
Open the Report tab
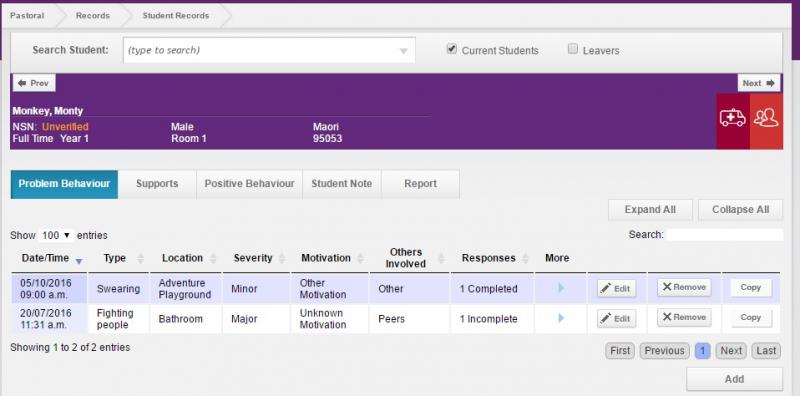pyautogui.click(x=420, y=184)
